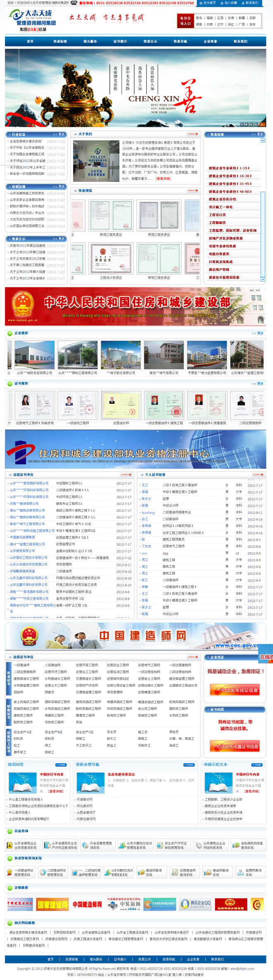
Task: Open the 资质公示 main navigation item
Action: coord(150,41)
